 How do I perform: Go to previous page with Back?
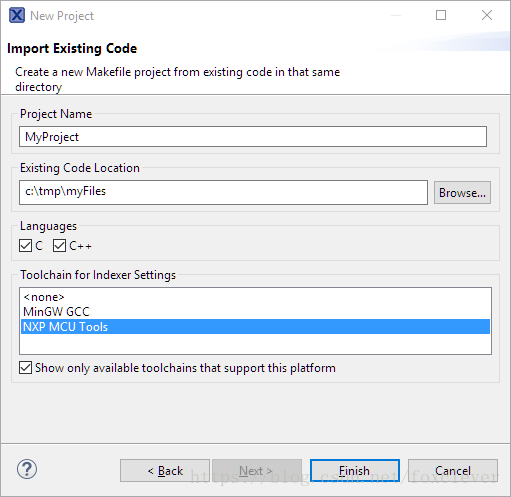click(165, 471)
